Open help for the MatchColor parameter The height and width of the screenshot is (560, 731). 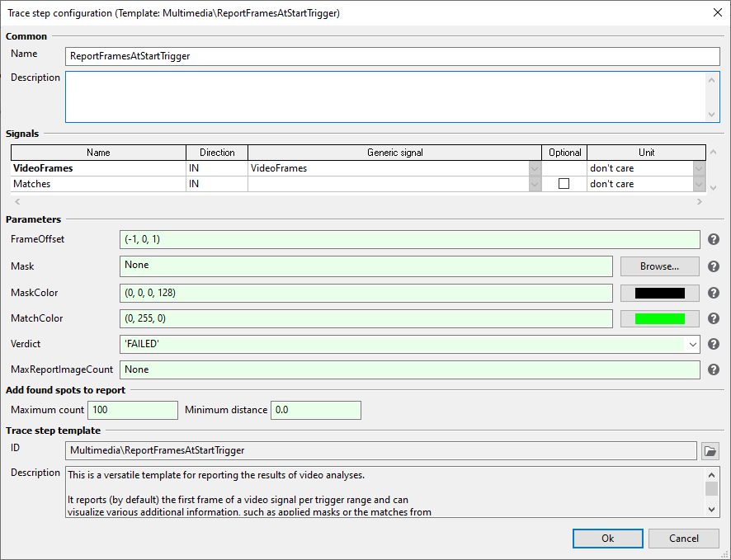click(x=714, y=318)
